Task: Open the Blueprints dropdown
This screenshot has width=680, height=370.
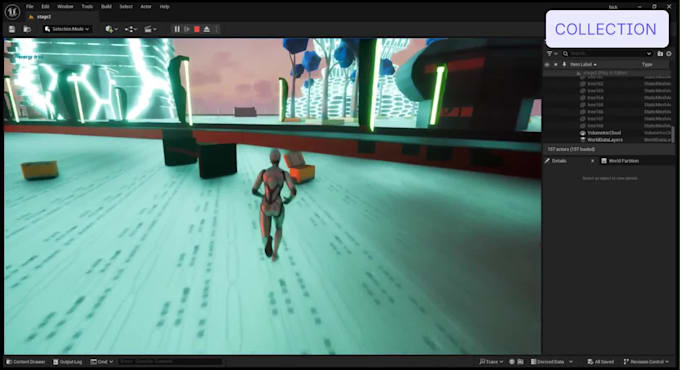Action: [x=131, y=29]
